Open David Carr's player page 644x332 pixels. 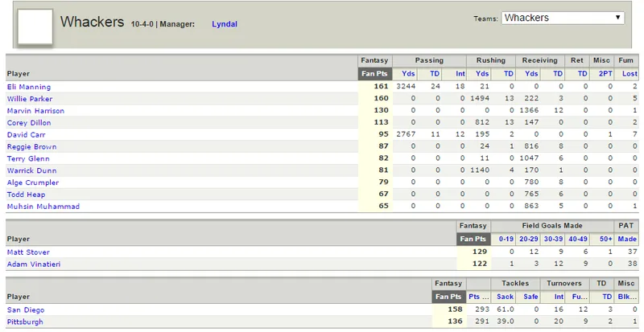point(26,134)
